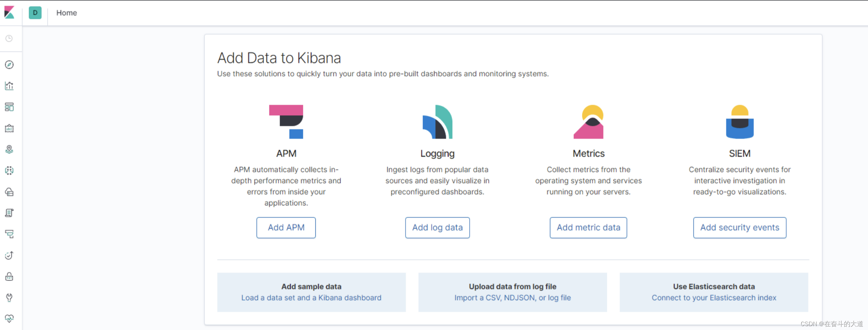
Task: Click the Kibana logo in top-left corner
Action: click(9, 12)
